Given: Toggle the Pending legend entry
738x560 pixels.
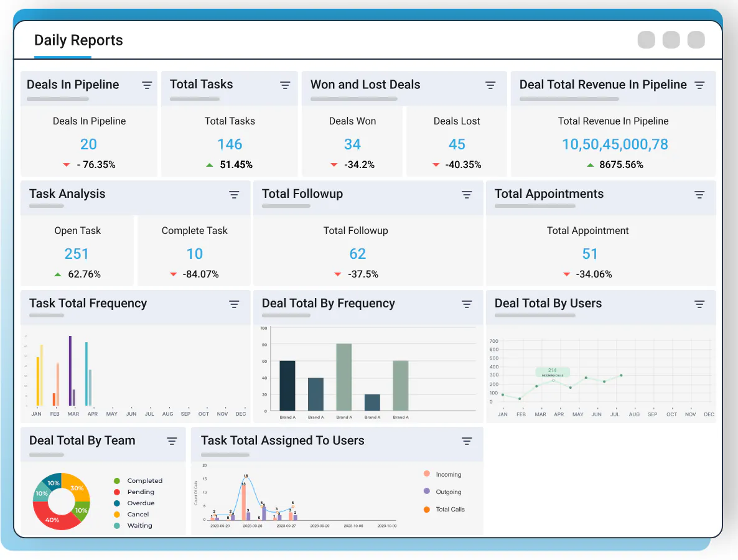Looking at the screenshot, I should point(134,492).
